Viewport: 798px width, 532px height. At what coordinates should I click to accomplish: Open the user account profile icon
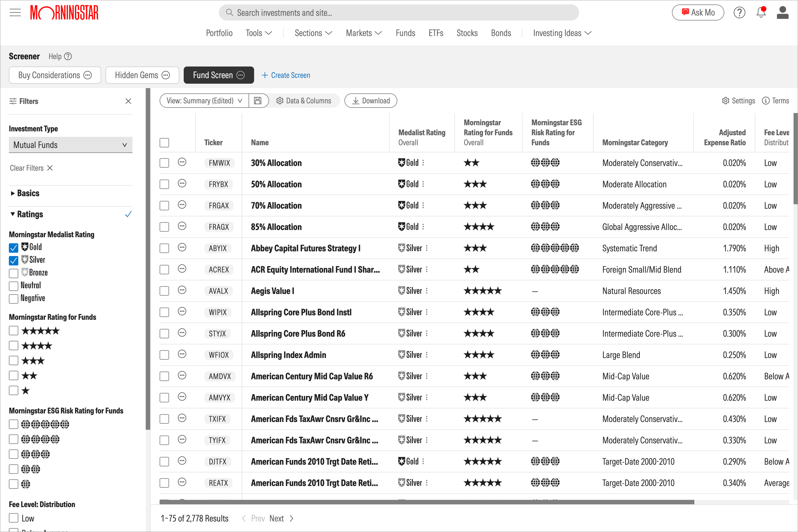(782, 12)
